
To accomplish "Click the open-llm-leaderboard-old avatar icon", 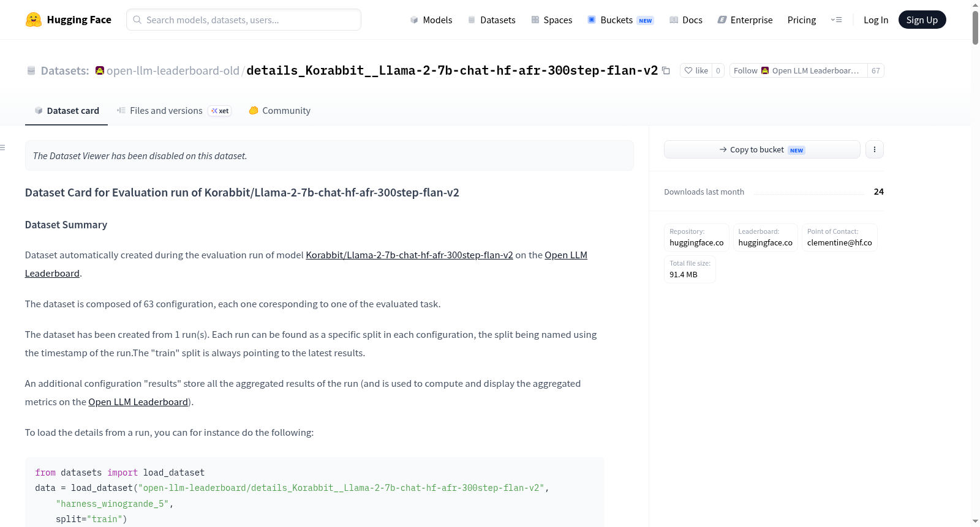I will pos(100,70).
